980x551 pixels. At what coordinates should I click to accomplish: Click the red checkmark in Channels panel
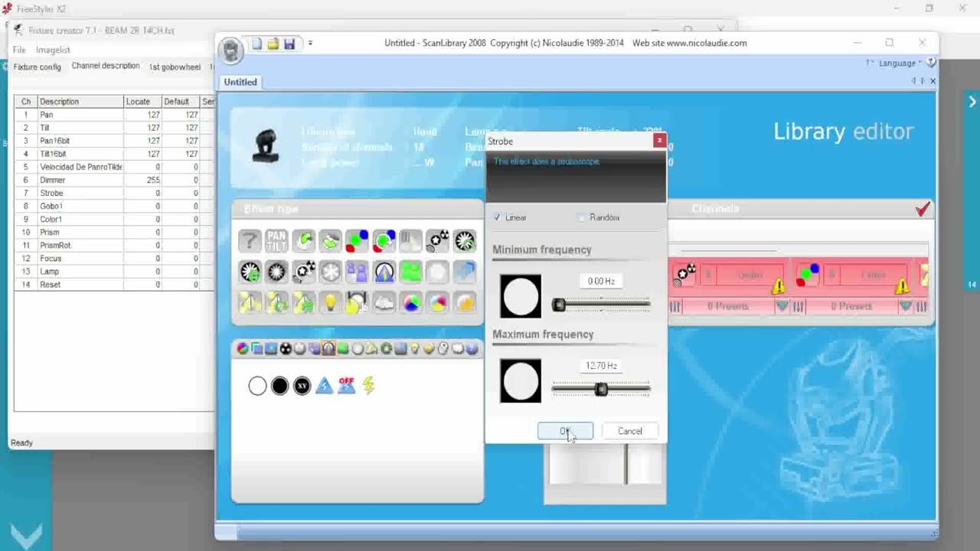tap(923, 209)
